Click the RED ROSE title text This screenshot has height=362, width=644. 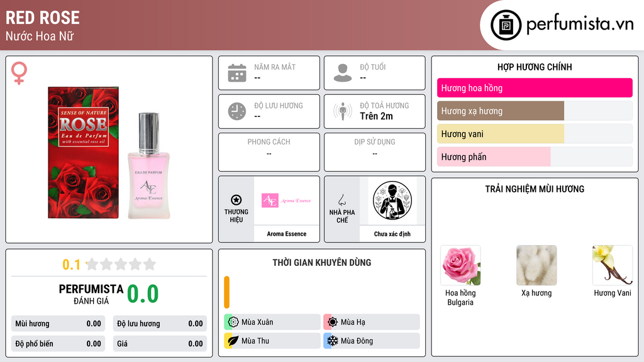(42, 18)
